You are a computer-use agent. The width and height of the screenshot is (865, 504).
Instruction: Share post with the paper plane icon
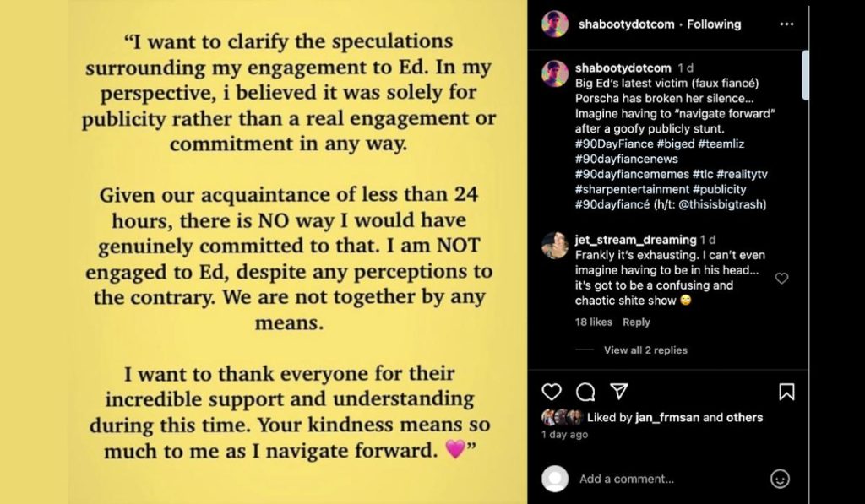click(x=619, y=392)
